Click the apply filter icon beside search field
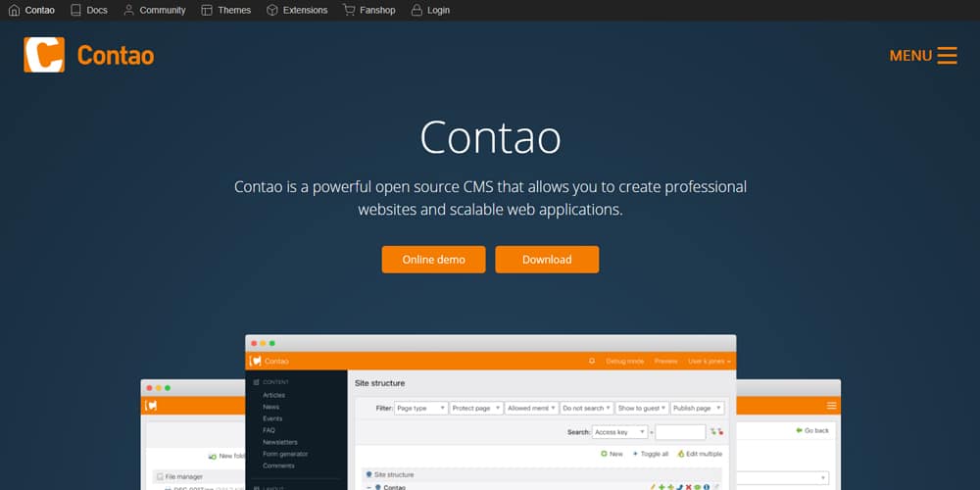 click(x=713, y=432)
